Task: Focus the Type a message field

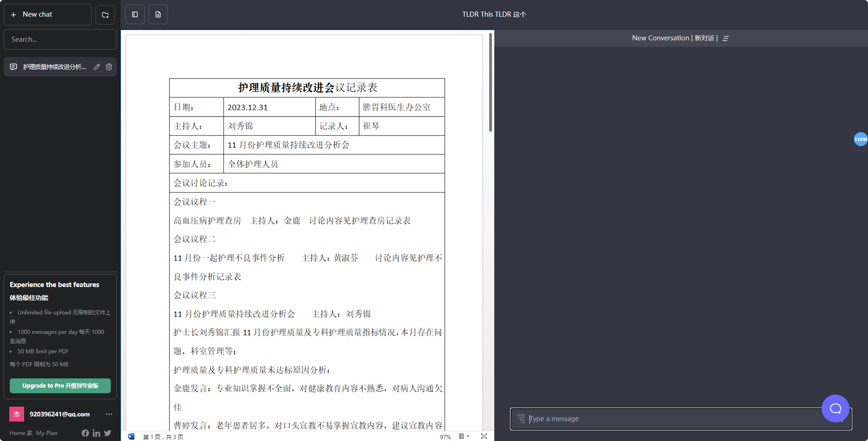Action: click(672, 419)
